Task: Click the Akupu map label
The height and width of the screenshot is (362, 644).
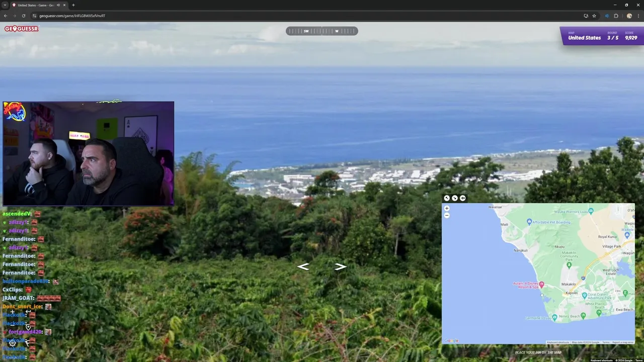Action: [559, 247]
